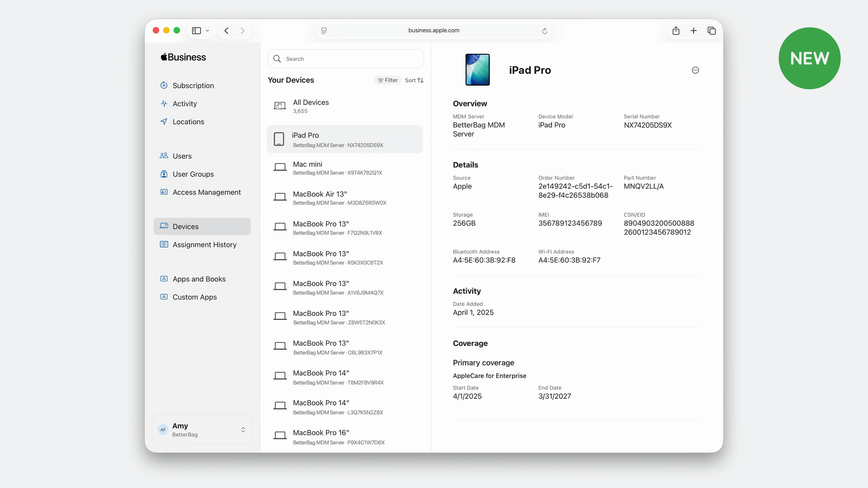Viewport: 868px width, 488px height.
Task: Click the IMEI 356789123456789 value
Action: coord(570,223)
